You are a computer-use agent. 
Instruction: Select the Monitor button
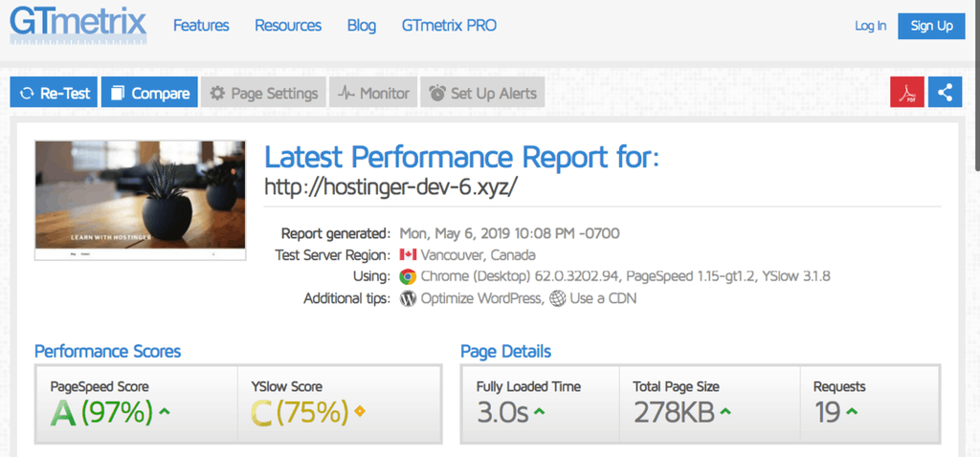pos(371,93)
